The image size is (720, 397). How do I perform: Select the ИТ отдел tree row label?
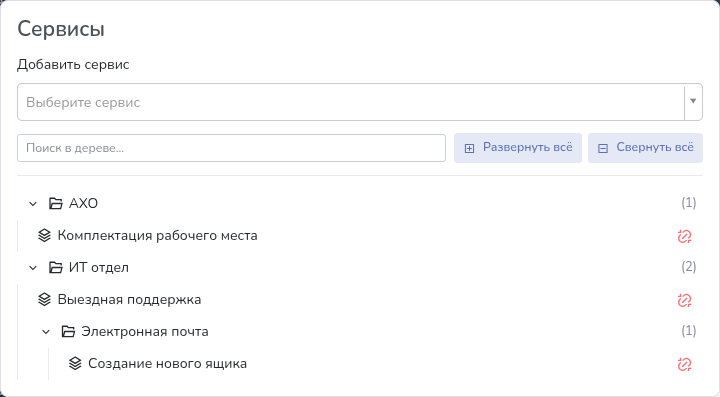click(99, 268)
